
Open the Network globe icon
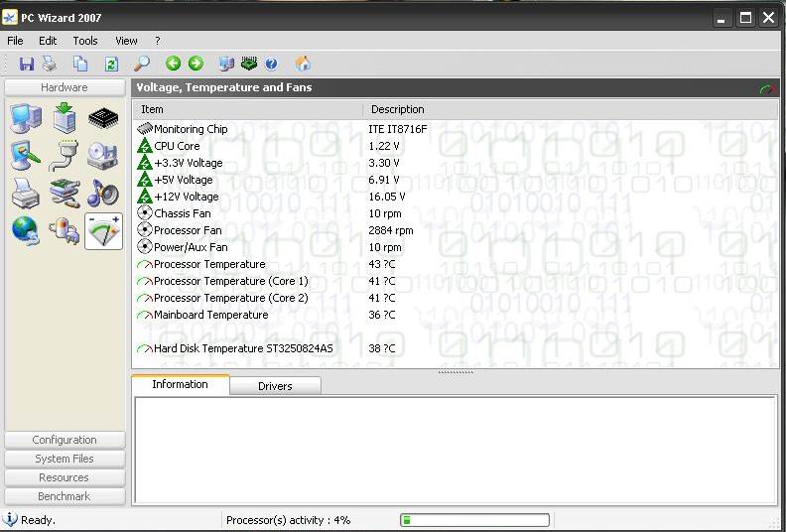click(x=25, y=231)
